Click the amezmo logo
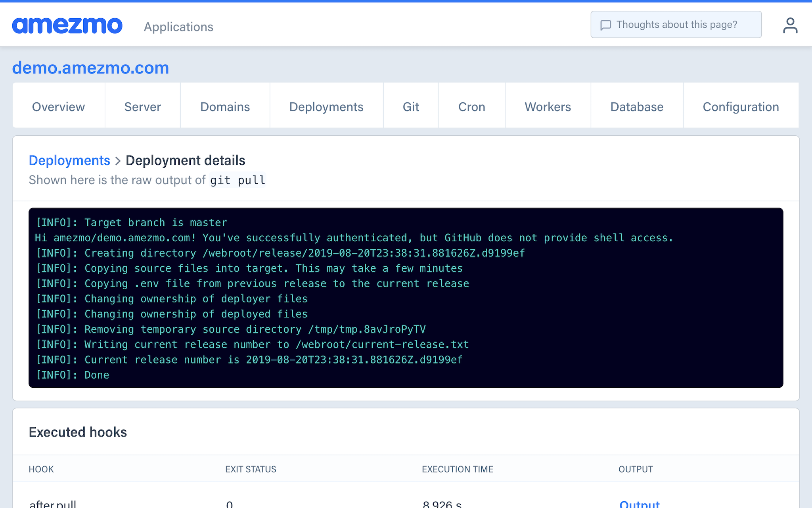The height and width of the screenshot is (508, 812). [x=67, y=25]
